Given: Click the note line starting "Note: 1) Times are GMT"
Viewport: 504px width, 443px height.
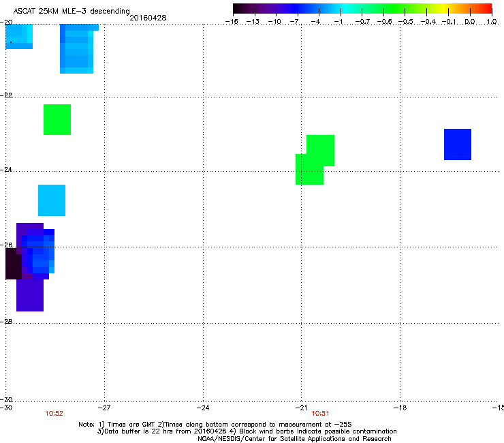Looking at the screenshot, I should 215,425.
